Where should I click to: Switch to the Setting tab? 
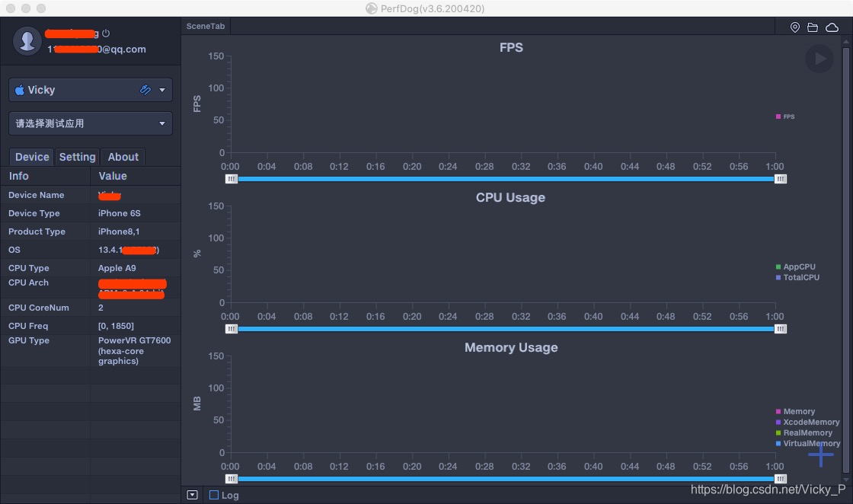pos(77,157)
